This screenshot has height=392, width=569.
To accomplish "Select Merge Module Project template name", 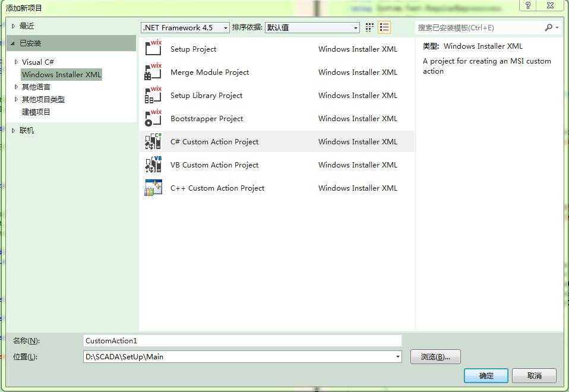I will click(x=210, y=72).
